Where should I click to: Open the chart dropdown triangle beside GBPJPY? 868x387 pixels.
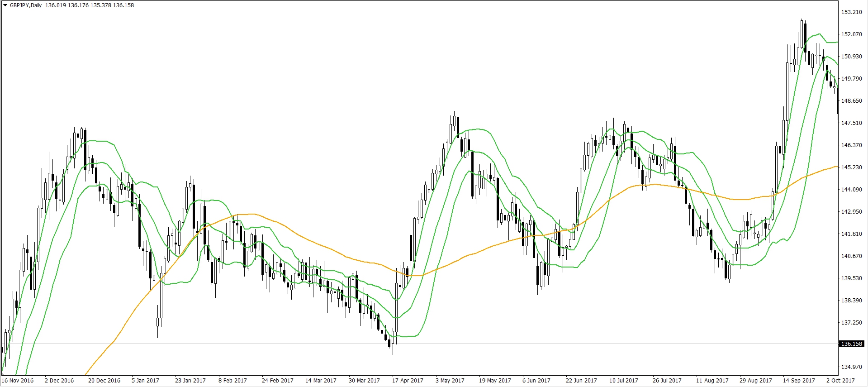point(5,5)
